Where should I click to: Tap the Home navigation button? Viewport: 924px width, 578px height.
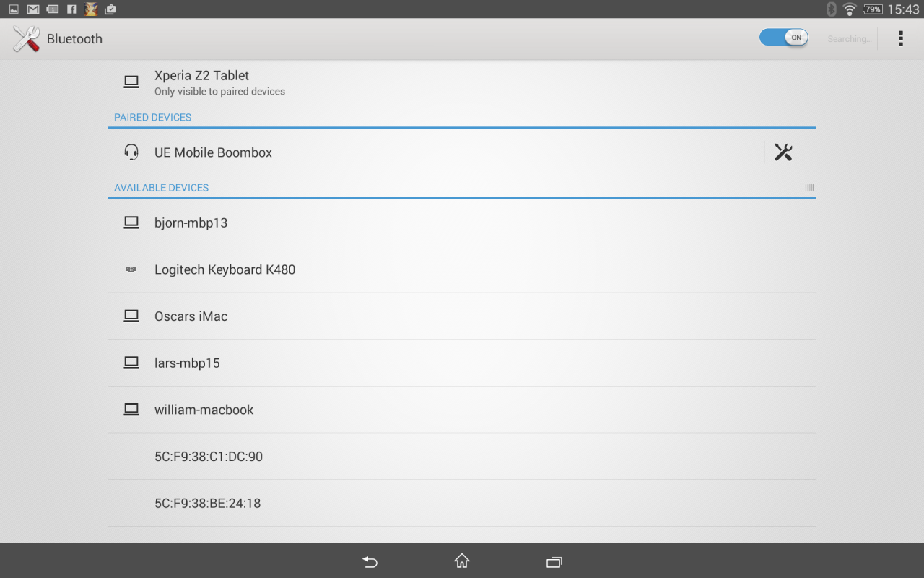pos(462,561)
